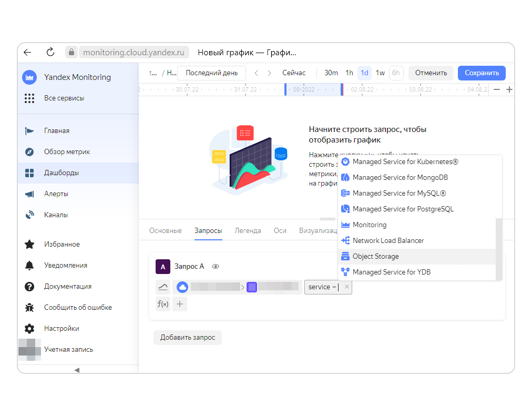Click the bug icon to report error
Image resolution: width=532 pixels, height=416 pixels.
[29, 308]
